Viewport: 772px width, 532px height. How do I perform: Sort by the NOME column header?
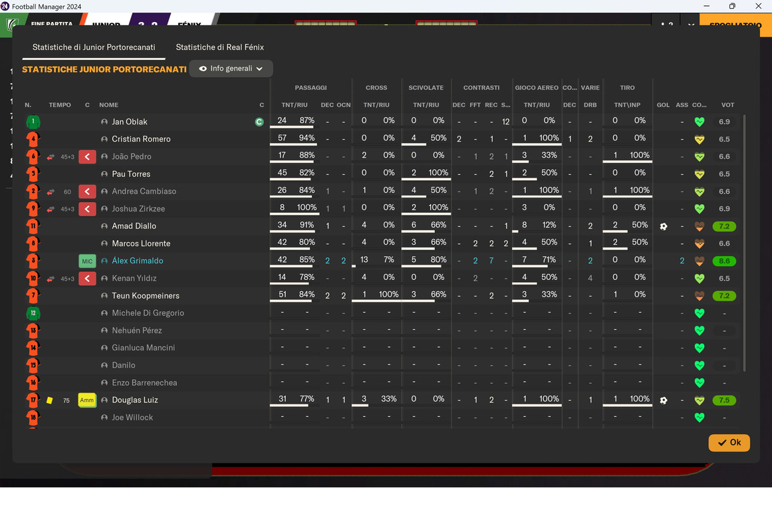(x=109, y=105)
